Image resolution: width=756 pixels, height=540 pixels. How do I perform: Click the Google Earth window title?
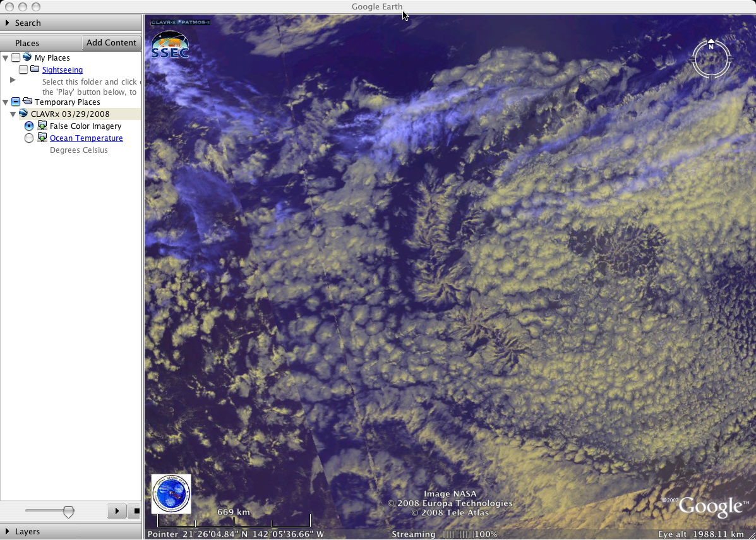click(377, 7)
